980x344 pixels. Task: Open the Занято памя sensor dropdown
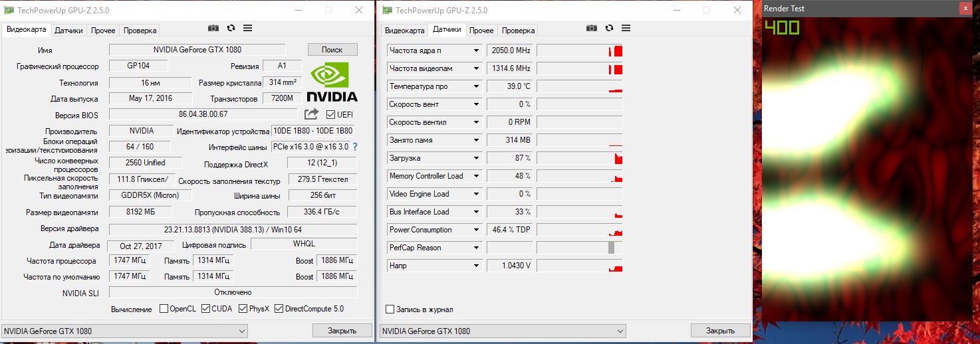pos(476,140)
